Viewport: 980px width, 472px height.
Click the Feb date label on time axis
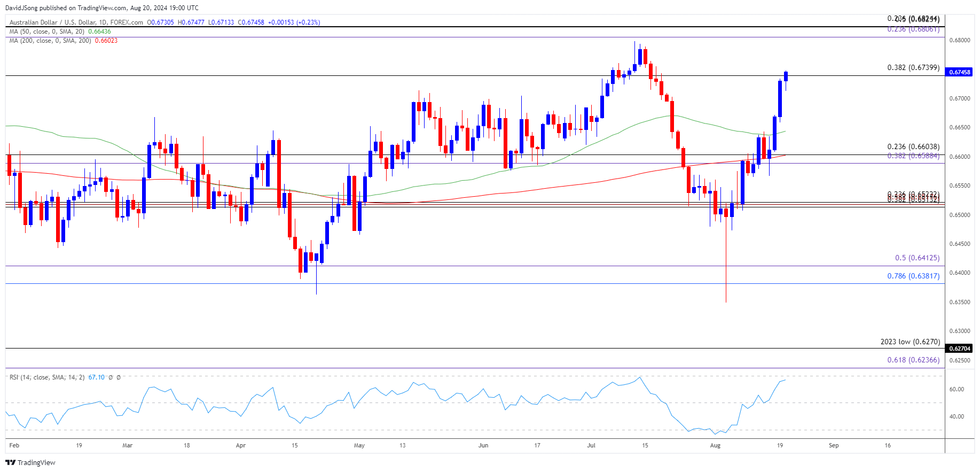pos(14,445)
